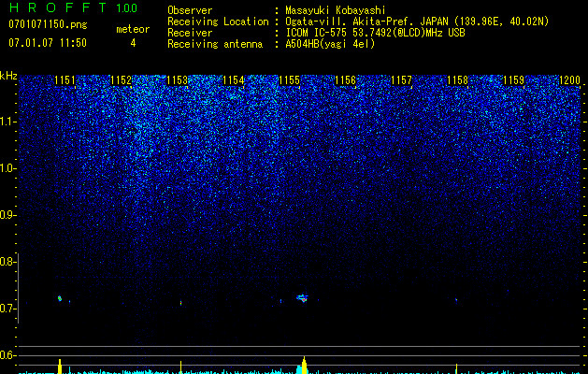Click the A504HB(yagi 4el) antenna text

[x=330, y=44]
